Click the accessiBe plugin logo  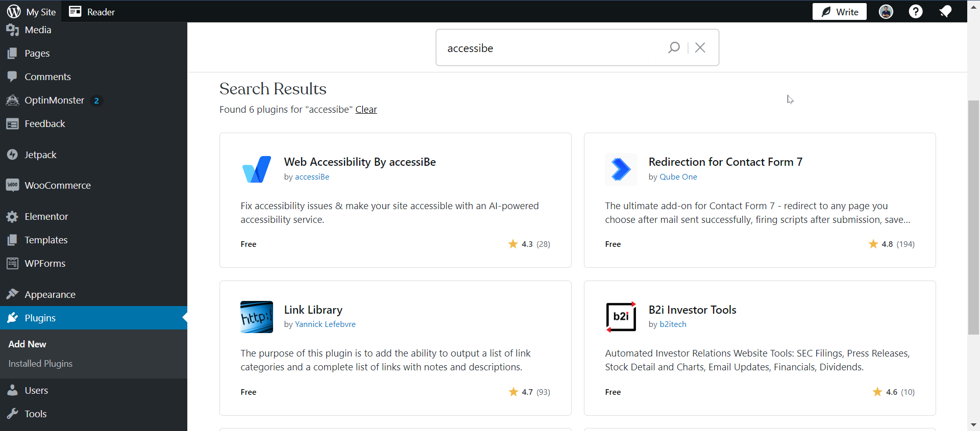point(257,169)
